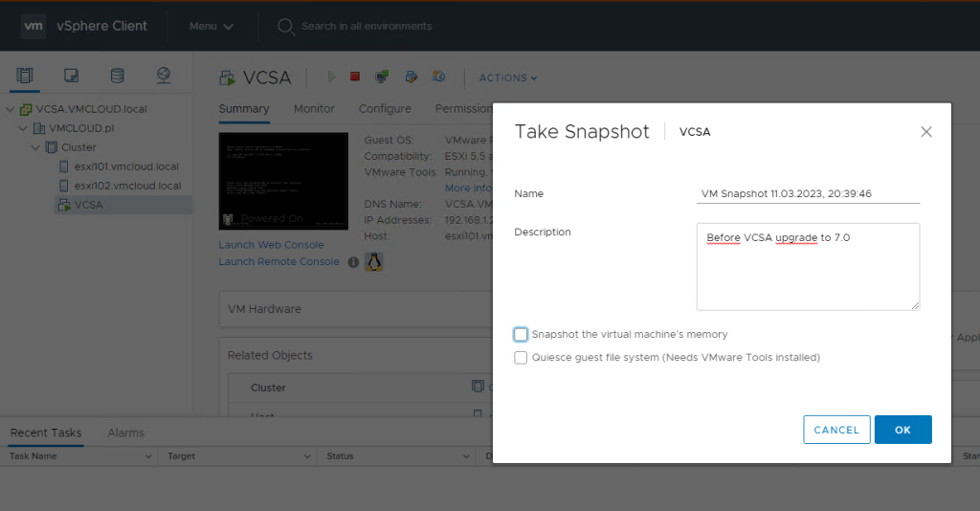
Task: Open the Menu dropdown in header
Action: 211,26
